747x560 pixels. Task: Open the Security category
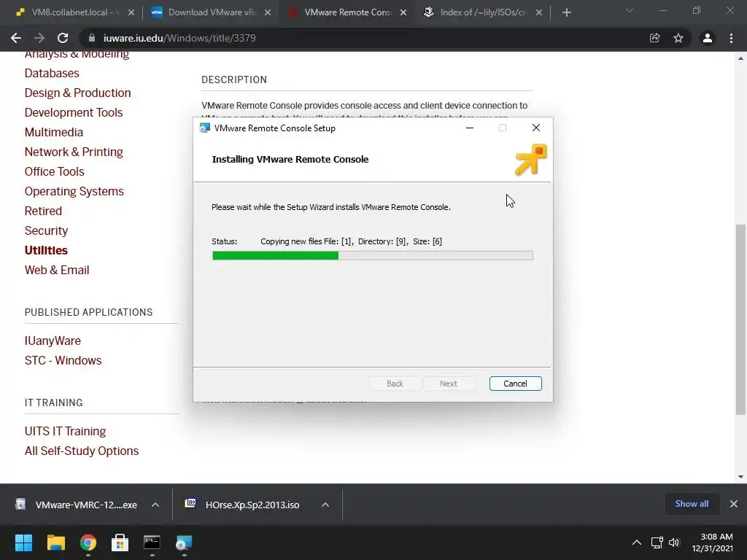[46, 230]
